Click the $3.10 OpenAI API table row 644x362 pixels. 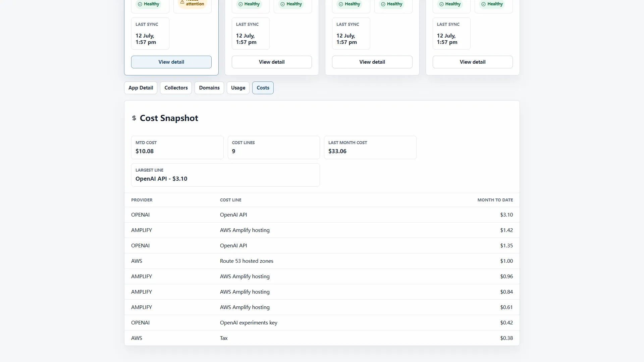322,215
